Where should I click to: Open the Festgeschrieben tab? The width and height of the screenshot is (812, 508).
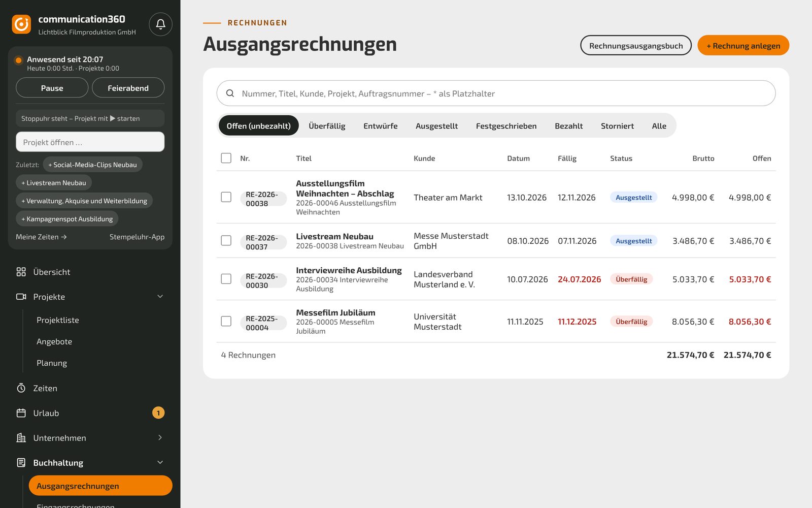tap(506, 126)
